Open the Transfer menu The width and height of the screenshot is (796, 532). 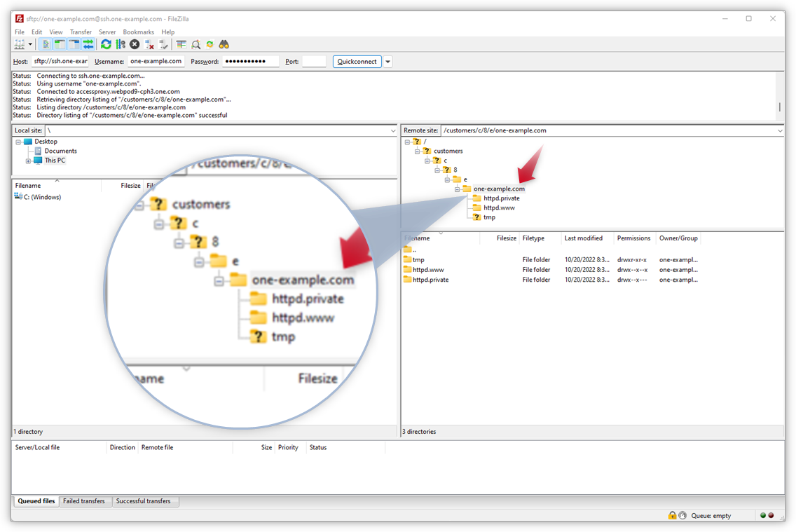81,32
